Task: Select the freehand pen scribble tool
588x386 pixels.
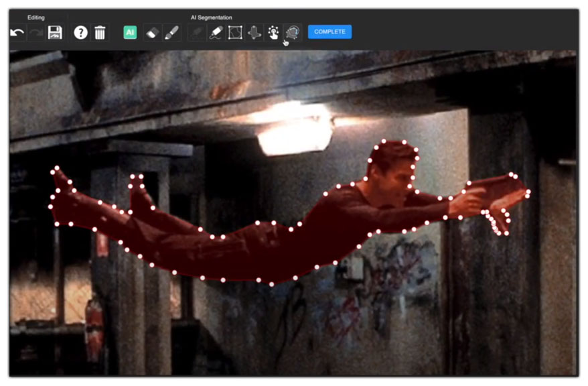Action: (x=216, y=32)
